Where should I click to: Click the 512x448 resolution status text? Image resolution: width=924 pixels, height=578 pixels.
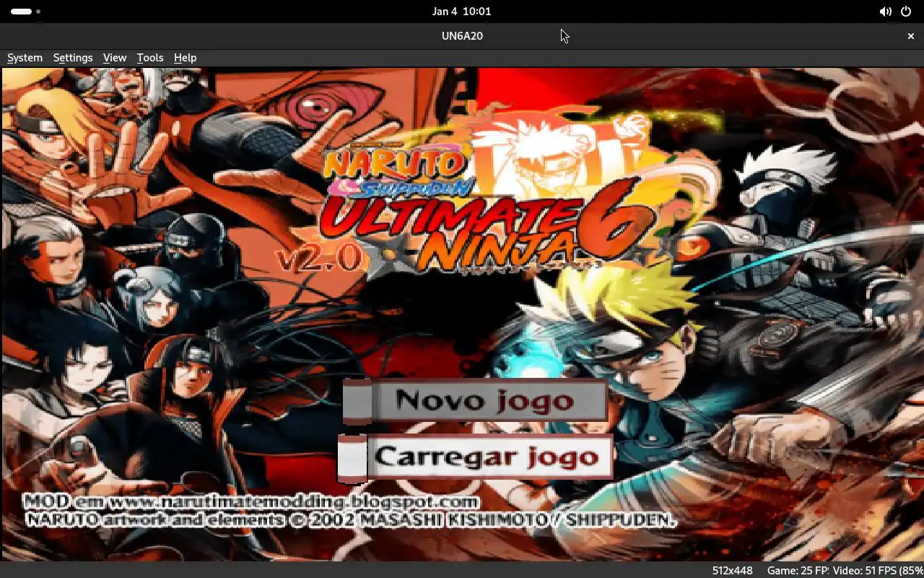coord(732,571)
